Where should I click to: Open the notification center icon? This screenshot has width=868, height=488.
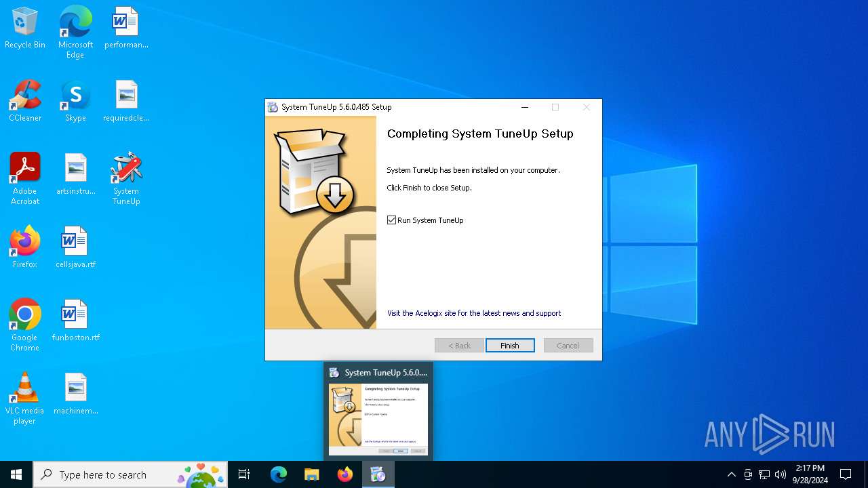pyautogui.click(x=846, y=474)
